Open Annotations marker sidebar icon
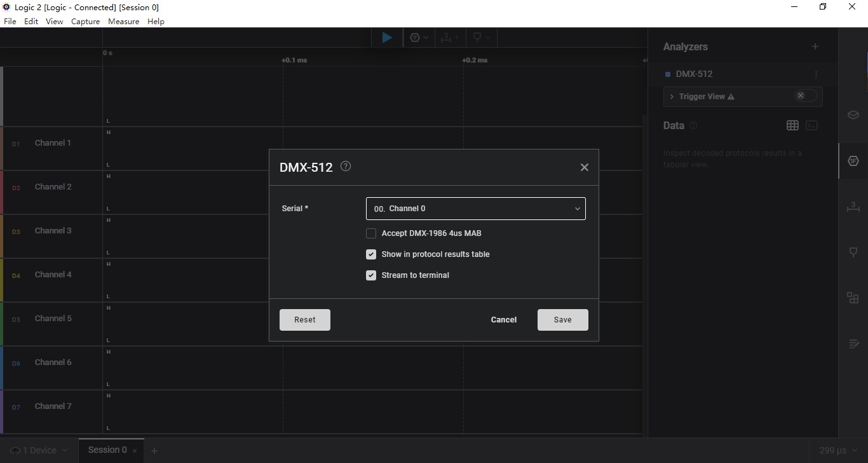Viewport: 868px width, 463px height. pos(853,252)
